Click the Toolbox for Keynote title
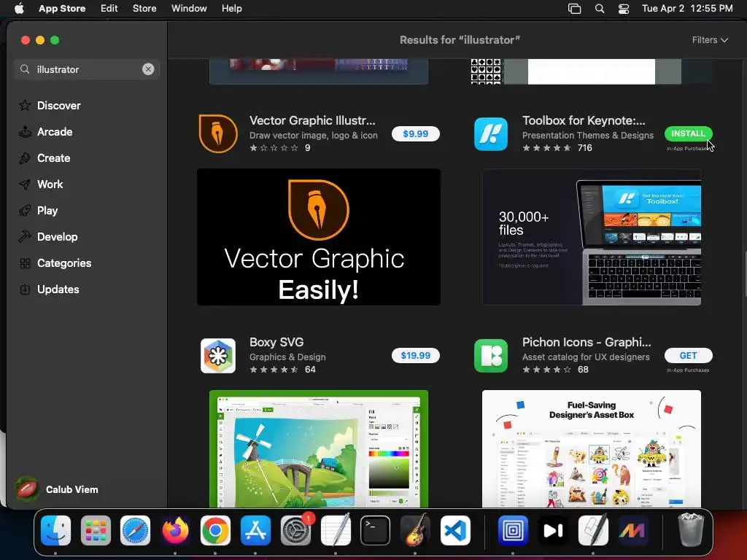 tap(584, 120)
